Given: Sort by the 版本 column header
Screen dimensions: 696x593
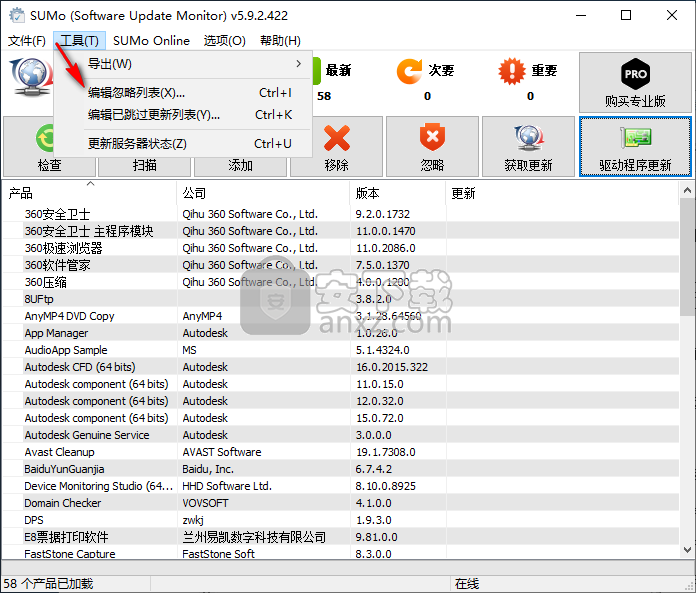Looking at the screenshot, I should coord(398,193).
